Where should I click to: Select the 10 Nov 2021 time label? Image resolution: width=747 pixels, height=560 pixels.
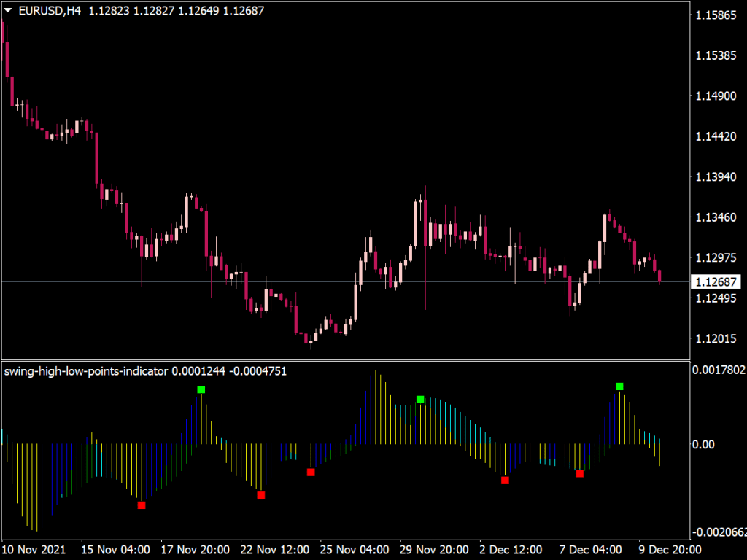coord(32,549)
